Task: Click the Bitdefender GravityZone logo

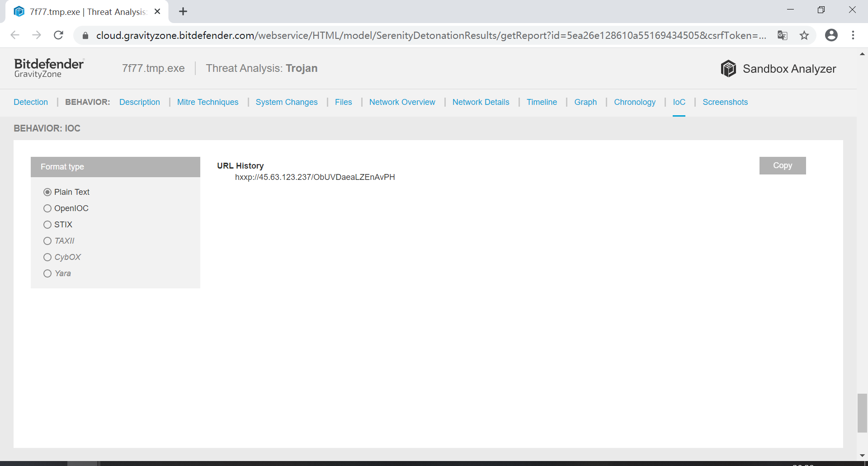Action: point(49,68)
